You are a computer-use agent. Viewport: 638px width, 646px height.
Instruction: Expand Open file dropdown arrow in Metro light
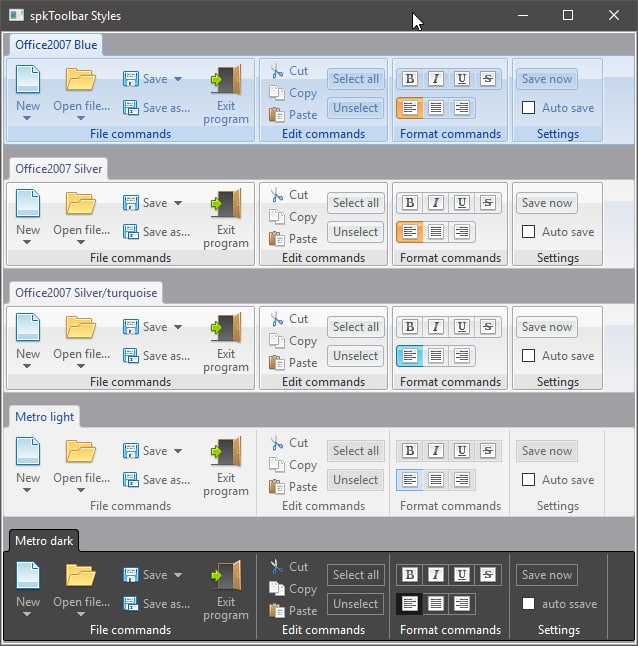click(81, 490)
